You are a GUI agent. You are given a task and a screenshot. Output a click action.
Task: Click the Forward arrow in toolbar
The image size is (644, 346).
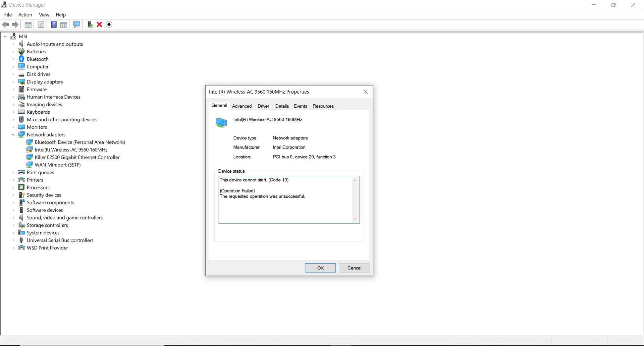click(x=15, y=24)
